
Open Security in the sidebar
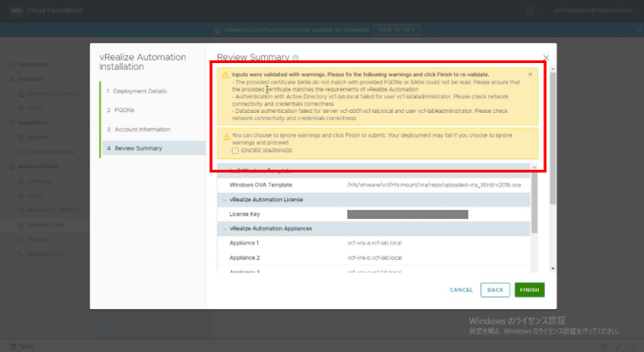(x=38, y=239)
